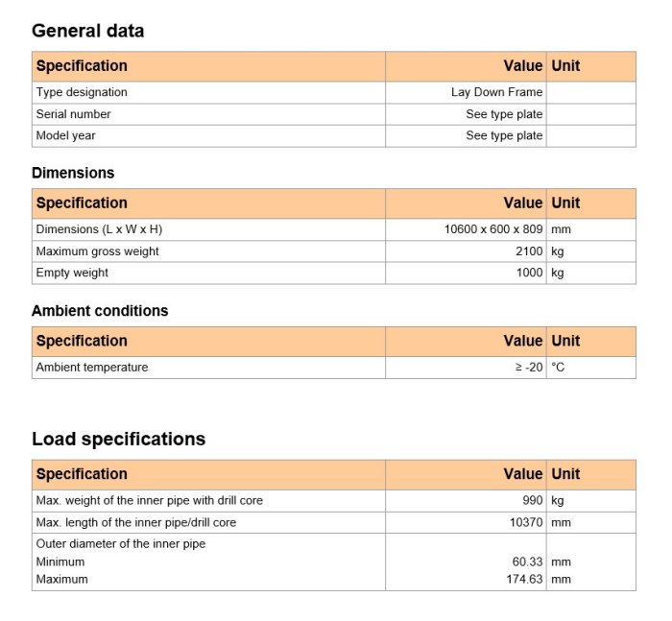Viewport: 672px width, 621px height.
Task: Click the ≥ -20 temperature value
Action: click(529, 367)
